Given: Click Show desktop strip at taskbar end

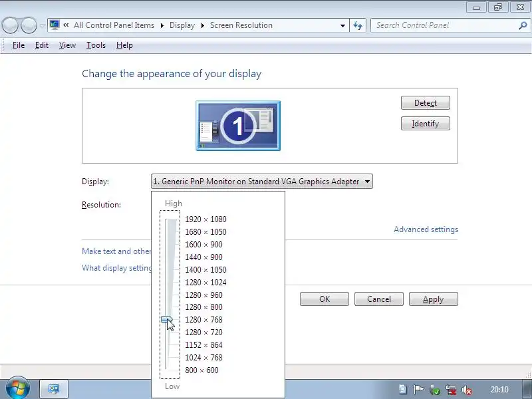Looking at the screenshot, I should click(527, 389).
